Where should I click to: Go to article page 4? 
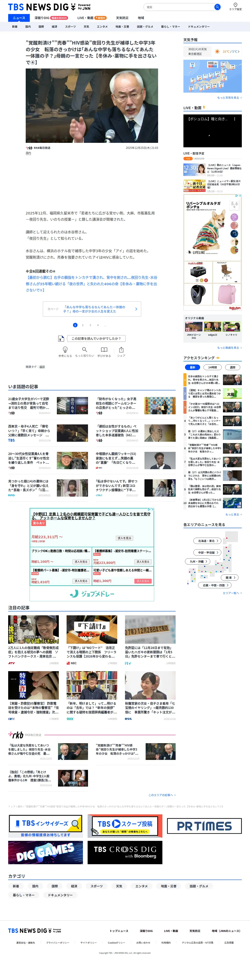point(98,325)
